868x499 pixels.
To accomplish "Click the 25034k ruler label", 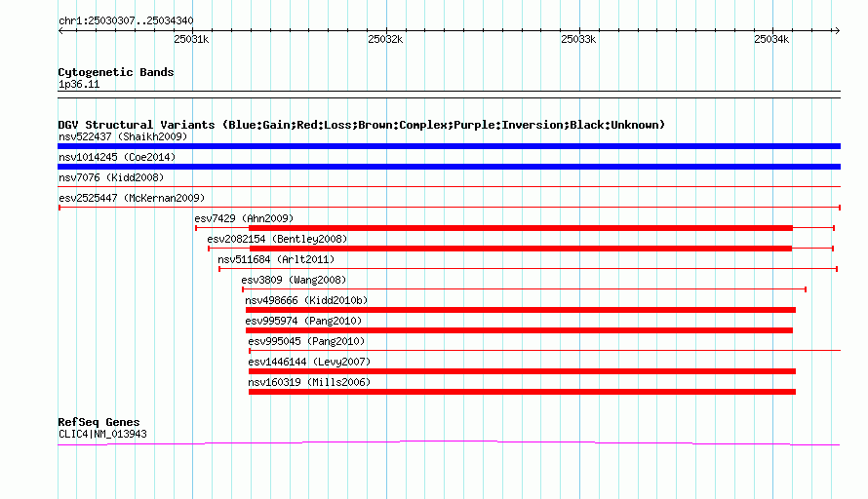I will (771, 39).
